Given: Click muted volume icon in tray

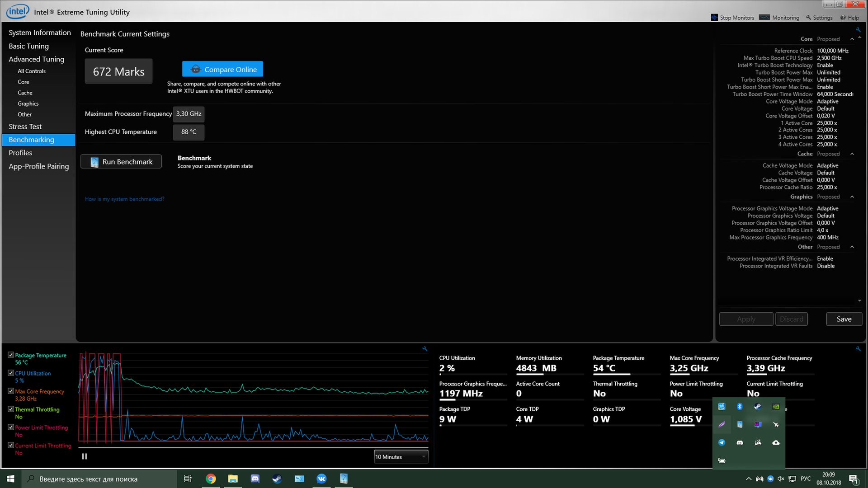Looking at the screenshot, I should click(x=781, y=479).
